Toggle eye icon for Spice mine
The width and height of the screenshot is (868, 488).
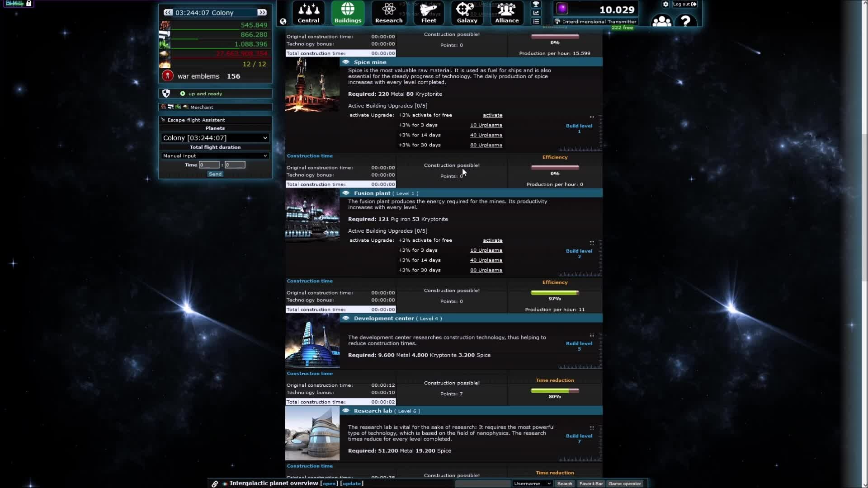coord(346,62)
